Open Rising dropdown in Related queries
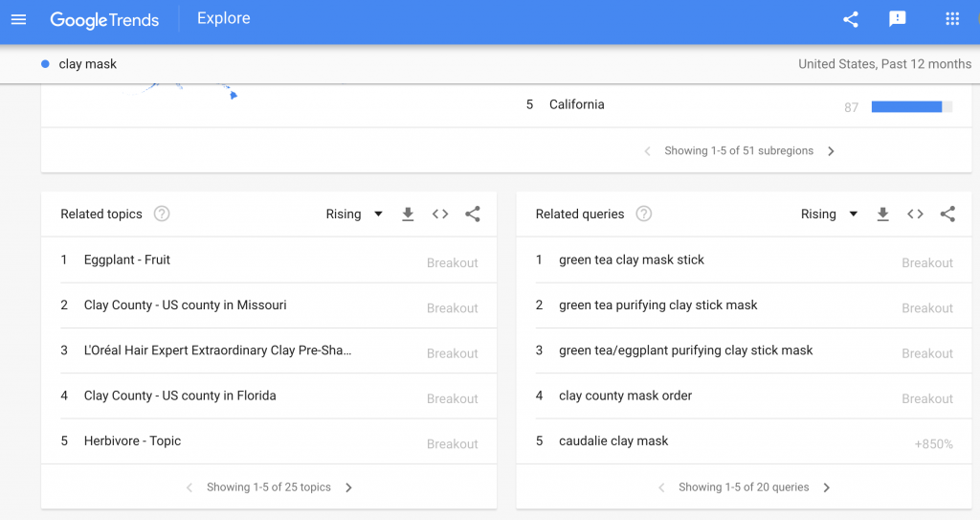 coord(829,214)
